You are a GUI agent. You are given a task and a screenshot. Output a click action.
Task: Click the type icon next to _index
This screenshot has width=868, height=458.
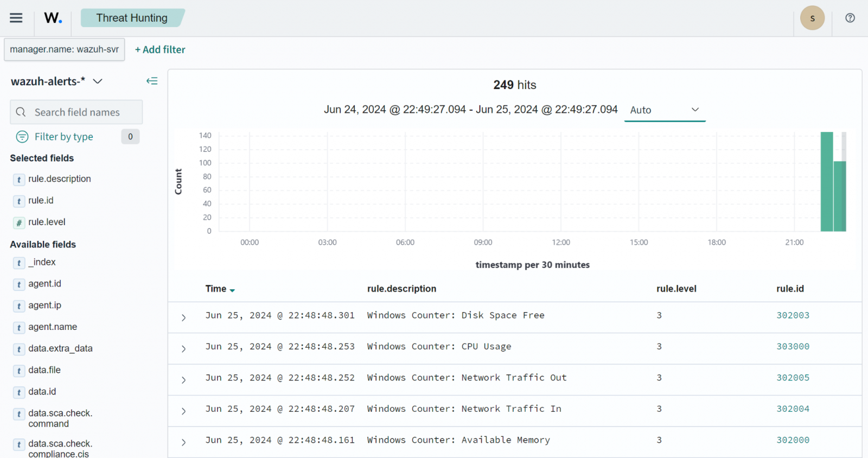click(x=19, y=263)
